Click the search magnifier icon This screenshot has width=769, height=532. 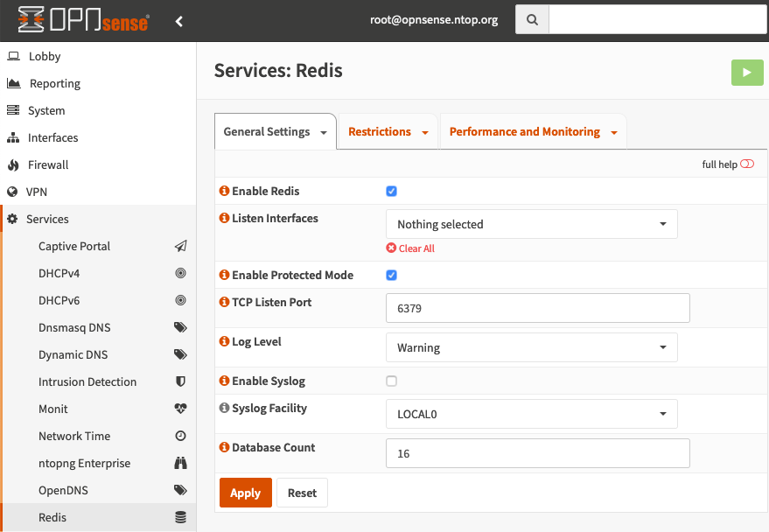pyautogui.click(x=532, y=19)
